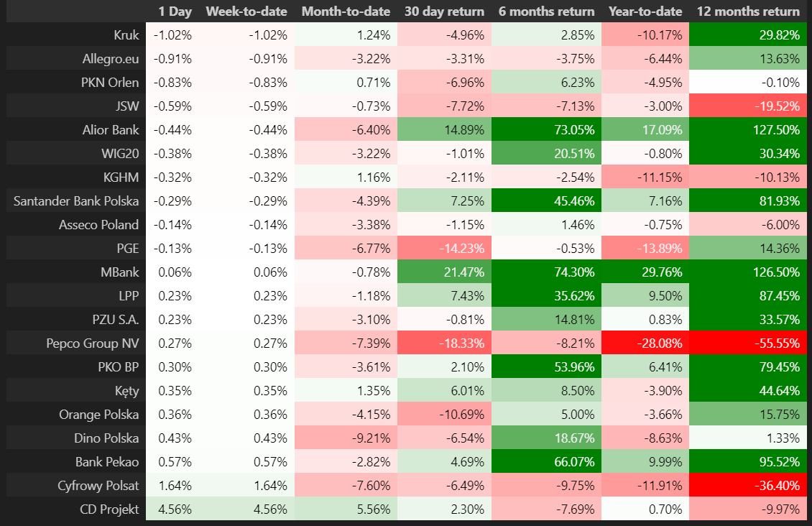Sort by the 1 Day column header
The height and width of the screenshot is (526, 812).
coord(175,11)
